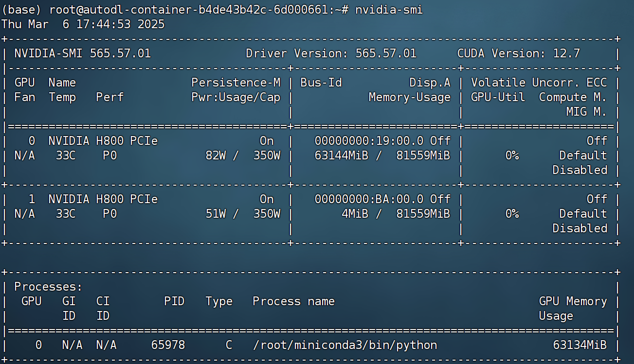Click the NVIDIA-SMI 565.57.01 version text
The width and height of the screenshot is (634, 364).
[x=83, y=53]
